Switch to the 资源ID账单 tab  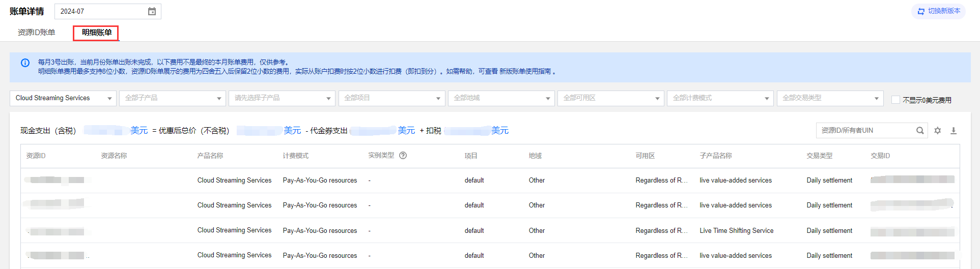(x=37, y=33)
